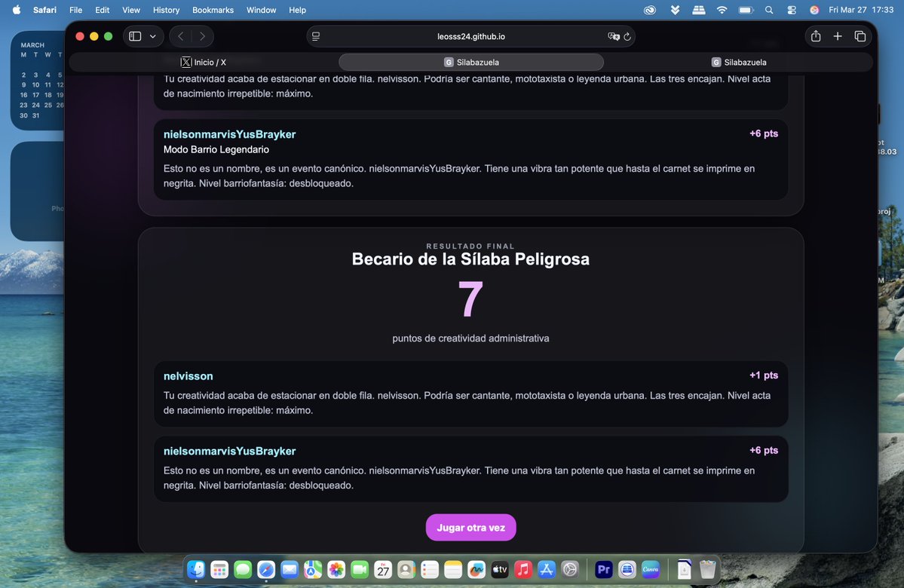
Task: Open the File menu
Action: pos(75,10)
